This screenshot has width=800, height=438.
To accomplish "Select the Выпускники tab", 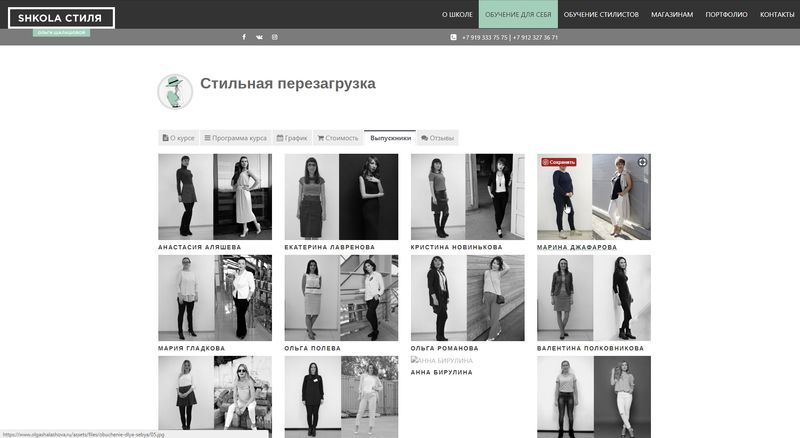I will tap(390, 138).
